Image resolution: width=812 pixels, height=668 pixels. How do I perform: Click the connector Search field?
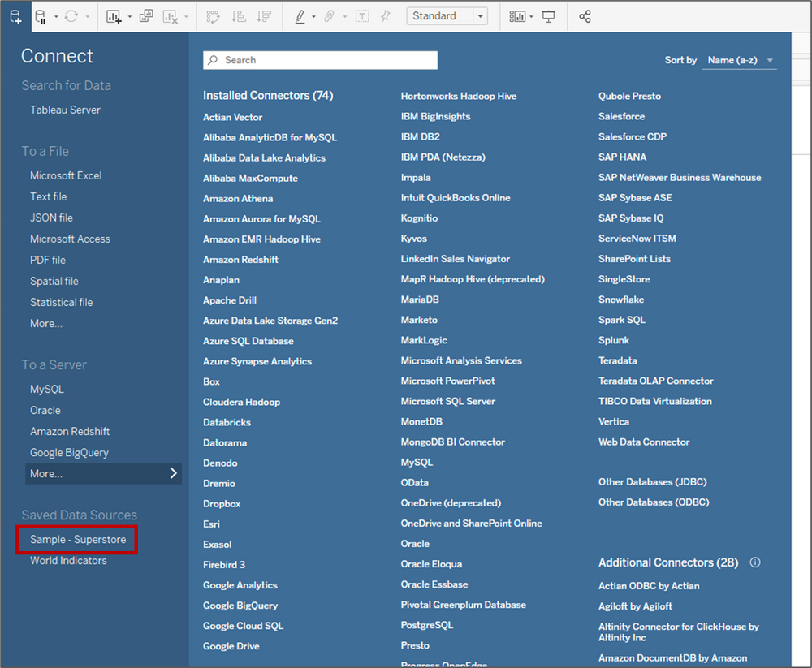pyautogui.click(x=320, y=60)
